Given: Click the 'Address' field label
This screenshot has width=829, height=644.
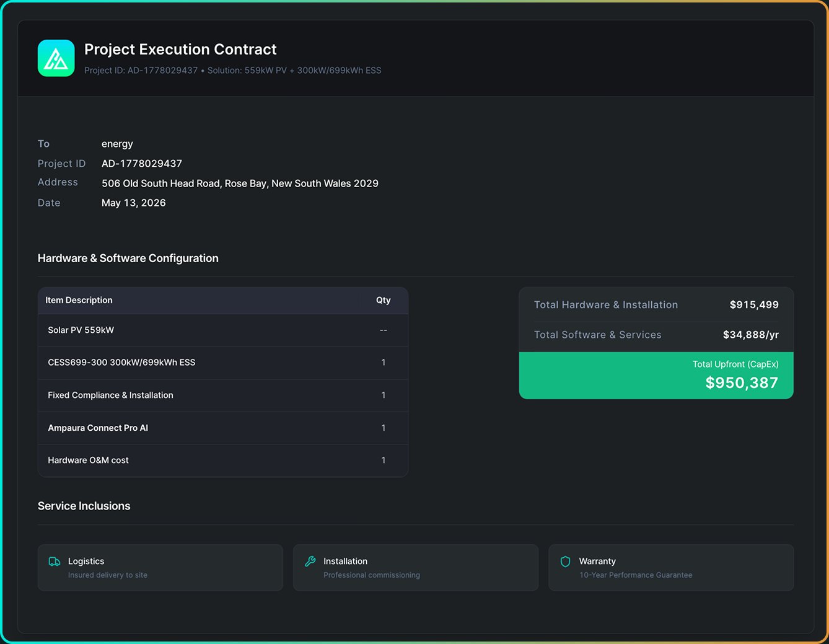Looking at the screenshot, I should 58,182.
